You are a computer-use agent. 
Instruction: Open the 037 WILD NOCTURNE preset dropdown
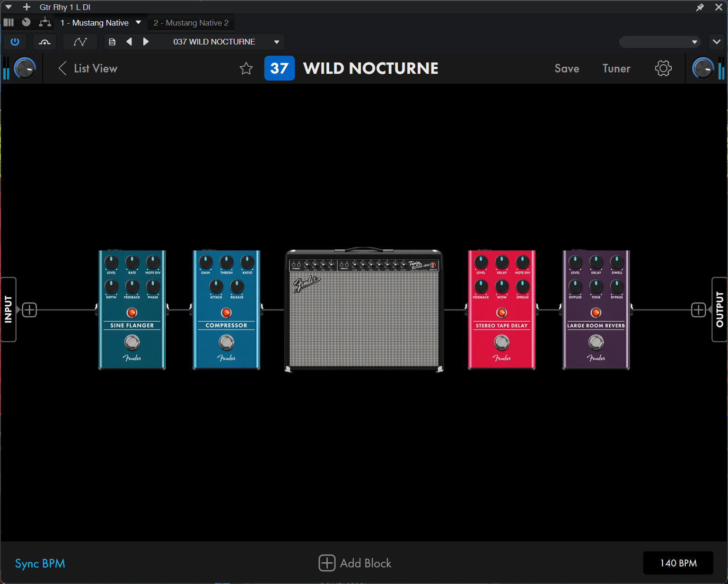click(276, 42)
